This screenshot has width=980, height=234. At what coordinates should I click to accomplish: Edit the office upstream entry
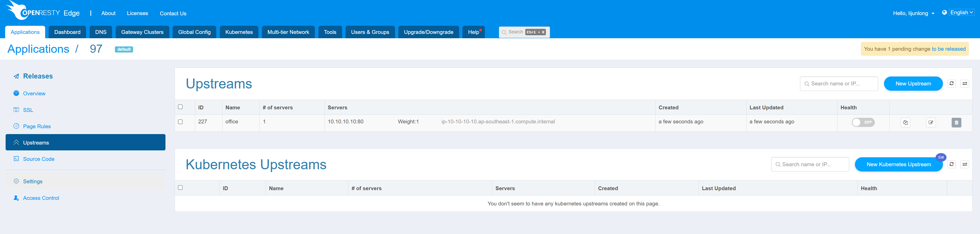coord(930,122)
